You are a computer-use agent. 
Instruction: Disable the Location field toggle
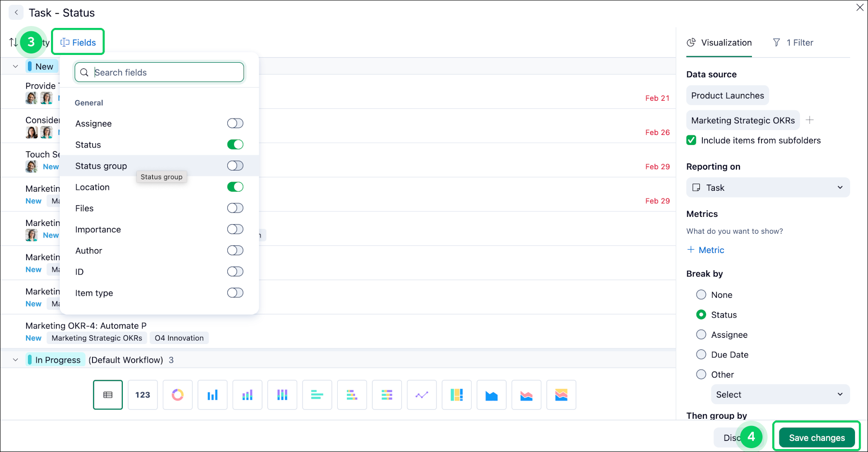point(235,186)
